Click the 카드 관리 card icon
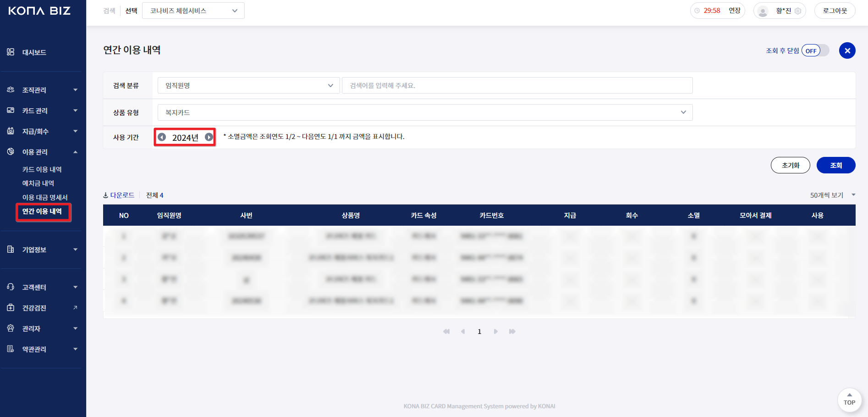 point(11,111)
